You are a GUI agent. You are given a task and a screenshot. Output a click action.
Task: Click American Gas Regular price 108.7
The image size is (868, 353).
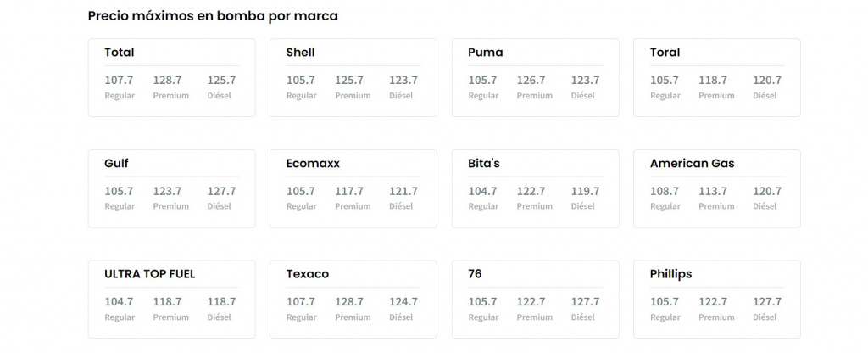click(665, 192)
